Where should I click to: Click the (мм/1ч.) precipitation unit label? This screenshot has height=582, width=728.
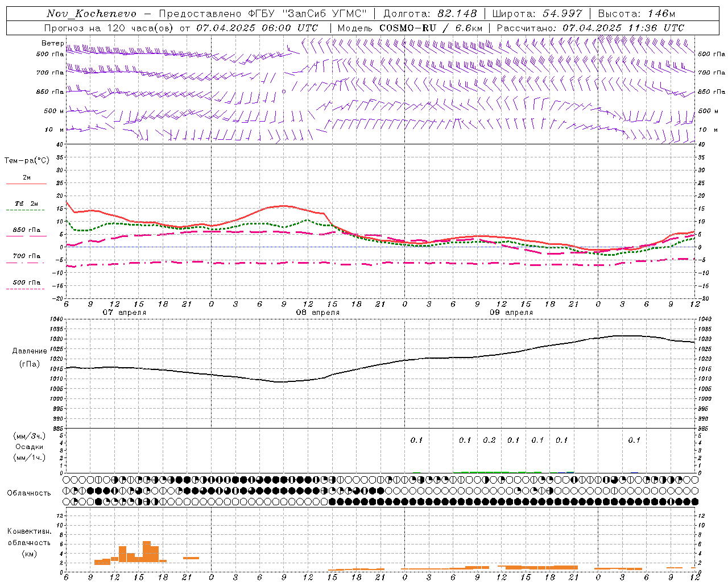tap(30, 458)
